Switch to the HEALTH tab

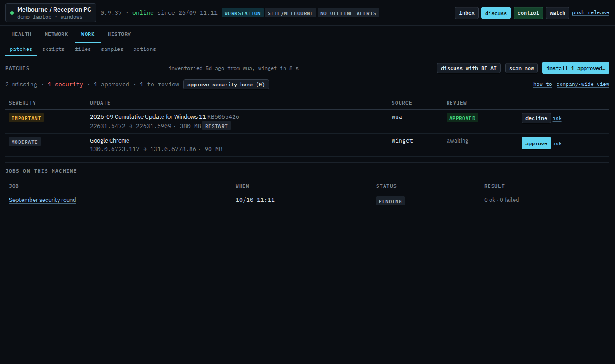[x=21, y=34]
